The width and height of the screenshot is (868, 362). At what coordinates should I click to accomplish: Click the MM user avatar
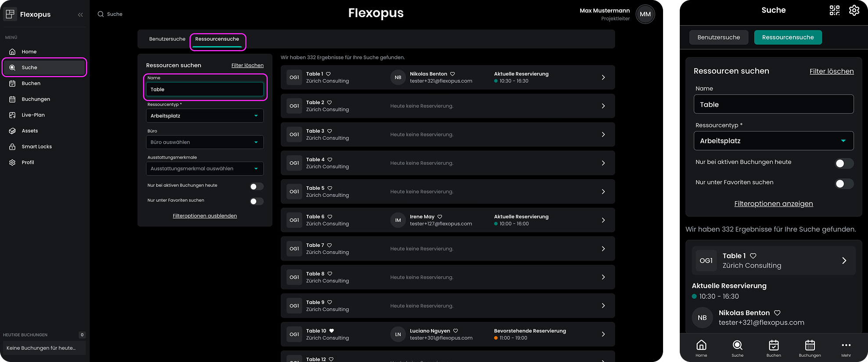[x=645, y=14]
